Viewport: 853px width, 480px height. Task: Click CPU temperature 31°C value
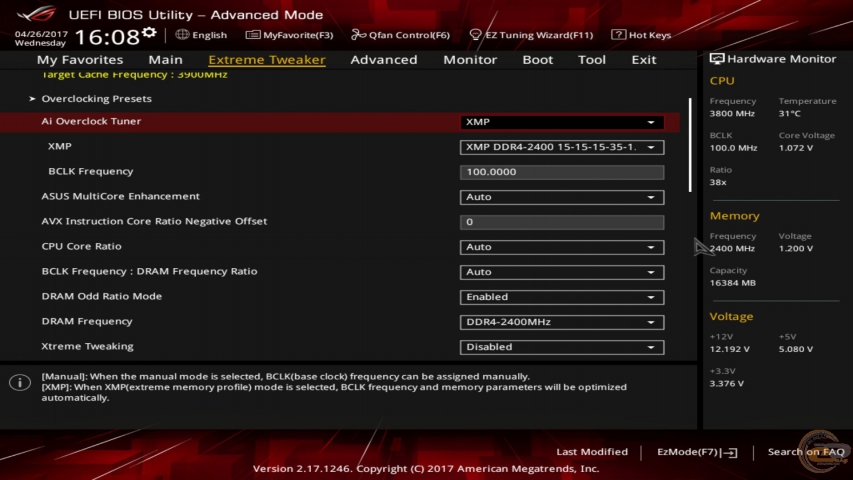coord(789,114)
